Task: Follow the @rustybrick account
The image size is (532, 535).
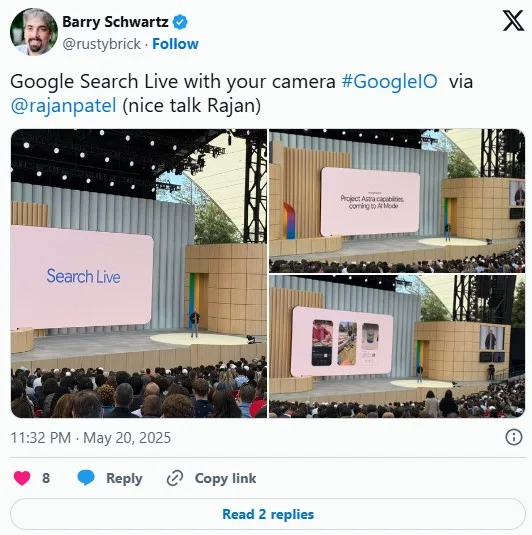Action: 175,44
